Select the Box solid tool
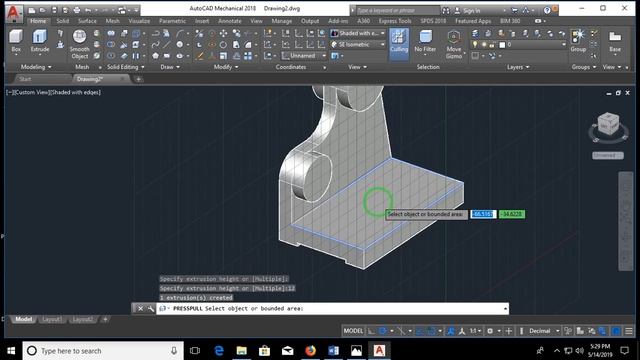The height and width of the screenshot is (360, 640). pyautogui.click(x=16, y=41)
